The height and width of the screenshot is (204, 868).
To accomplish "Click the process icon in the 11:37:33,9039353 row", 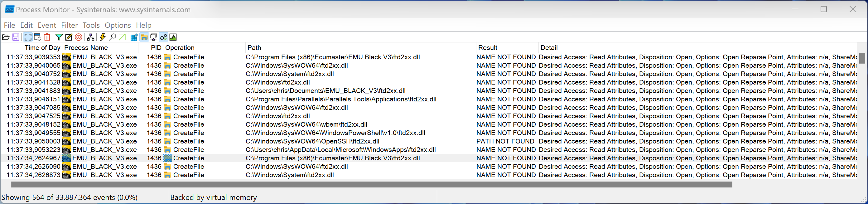I will 67,57.
